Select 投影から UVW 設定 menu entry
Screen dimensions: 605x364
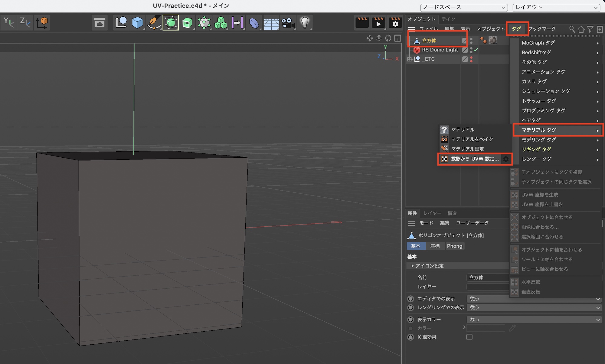tap(474, 159)
